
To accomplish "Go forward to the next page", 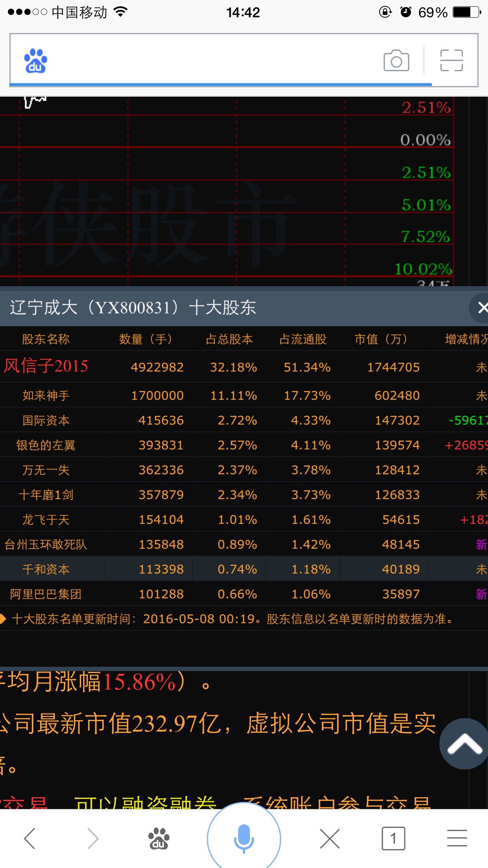I will point(93,838).
